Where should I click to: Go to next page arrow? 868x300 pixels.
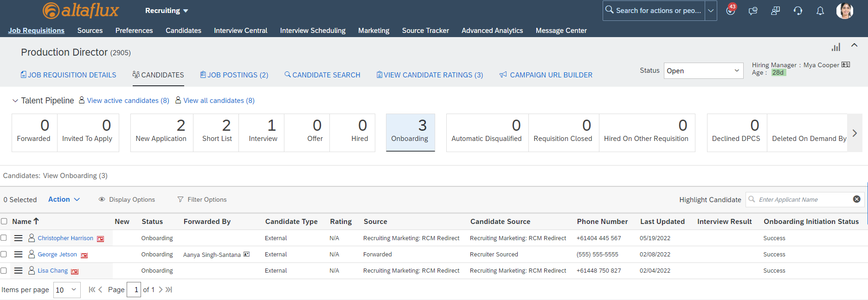coord(161,289)
